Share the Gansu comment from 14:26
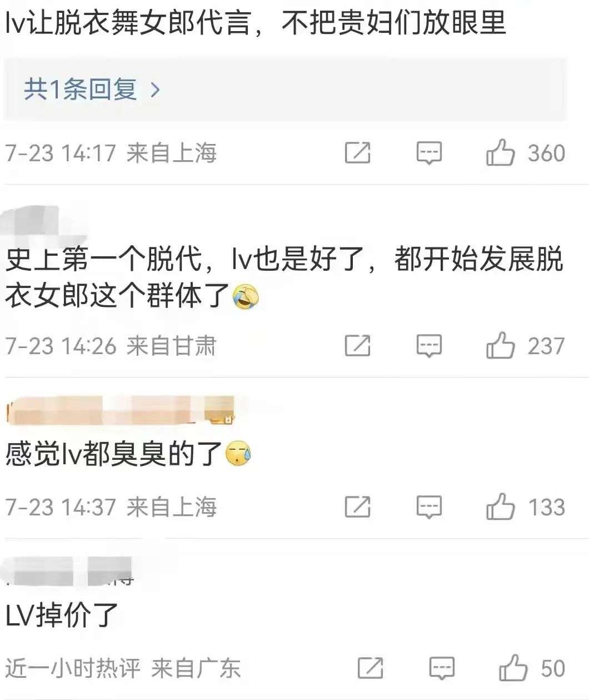589x700 pixels. click(x=357, y=346)
